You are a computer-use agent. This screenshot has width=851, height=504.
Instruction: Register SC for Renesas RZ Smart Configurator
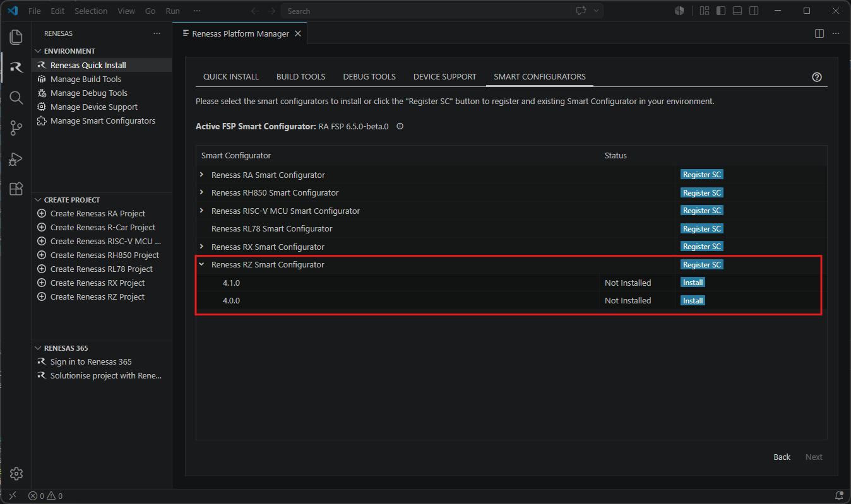(x=701, y=264)
